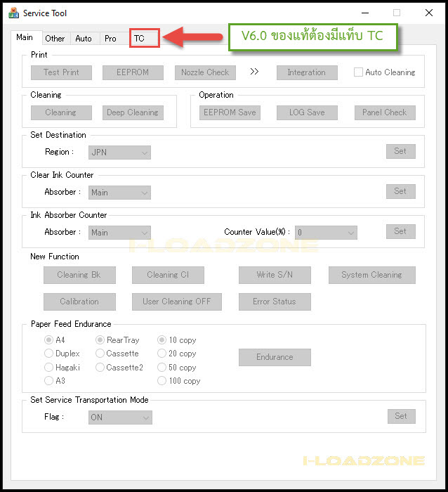Click the EEPROM Save button
448x492 pixels.
pos(230,112)
